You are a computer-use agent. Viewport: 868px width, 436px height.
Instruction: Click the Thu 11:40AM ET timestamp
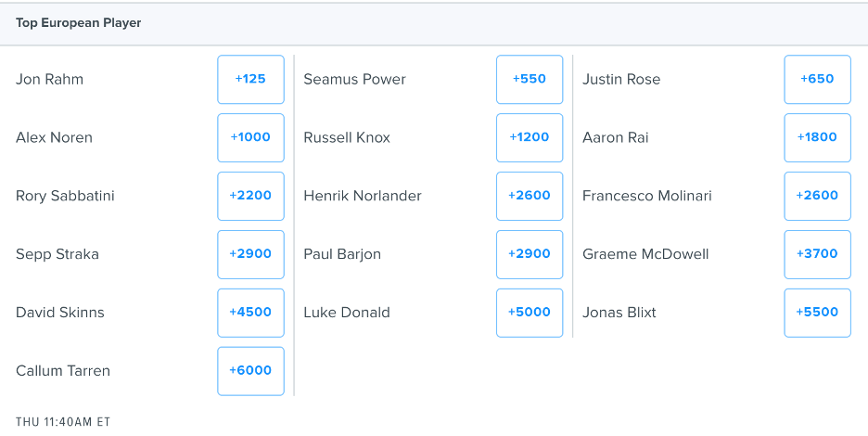point(63,422)
